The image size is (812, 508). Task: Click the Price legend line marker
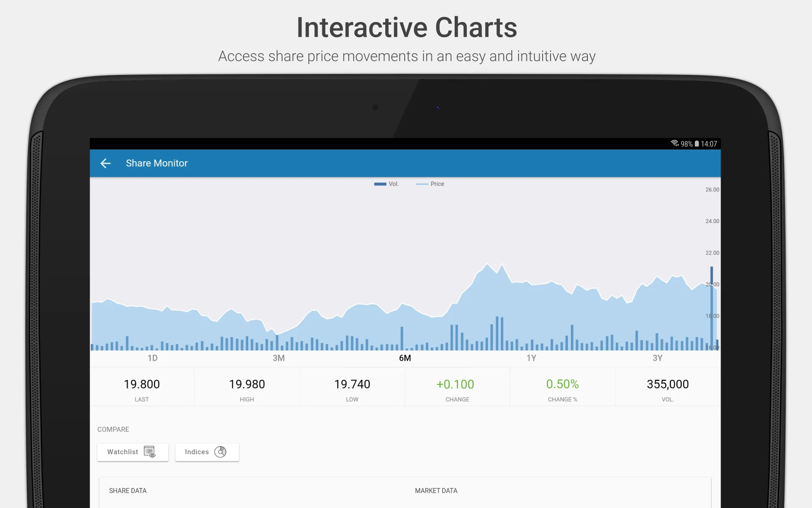pos(422,184)
